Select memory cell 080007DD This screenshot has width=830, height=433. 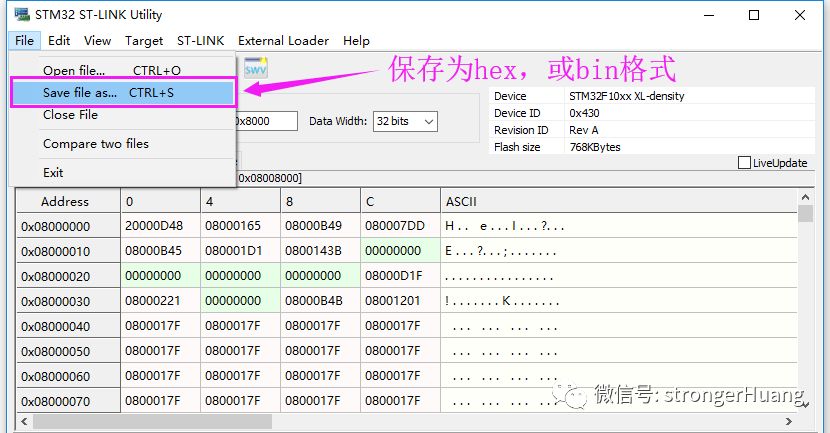pyautogui.click(x=400, y=226)
